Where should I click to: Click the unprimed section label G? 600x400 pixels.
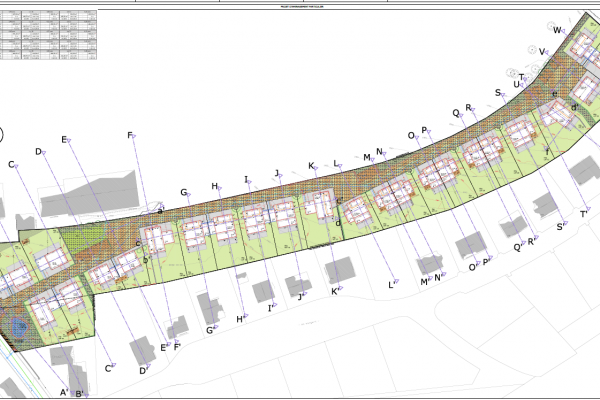coord(184,192)
